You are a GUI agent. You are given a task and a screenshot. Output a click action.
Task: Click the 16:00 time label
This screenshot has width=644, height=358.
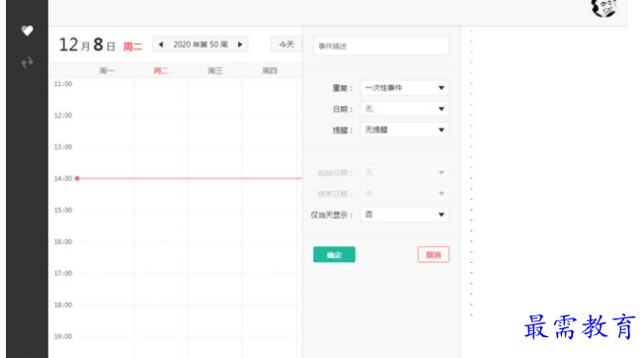tap(63, 241)
